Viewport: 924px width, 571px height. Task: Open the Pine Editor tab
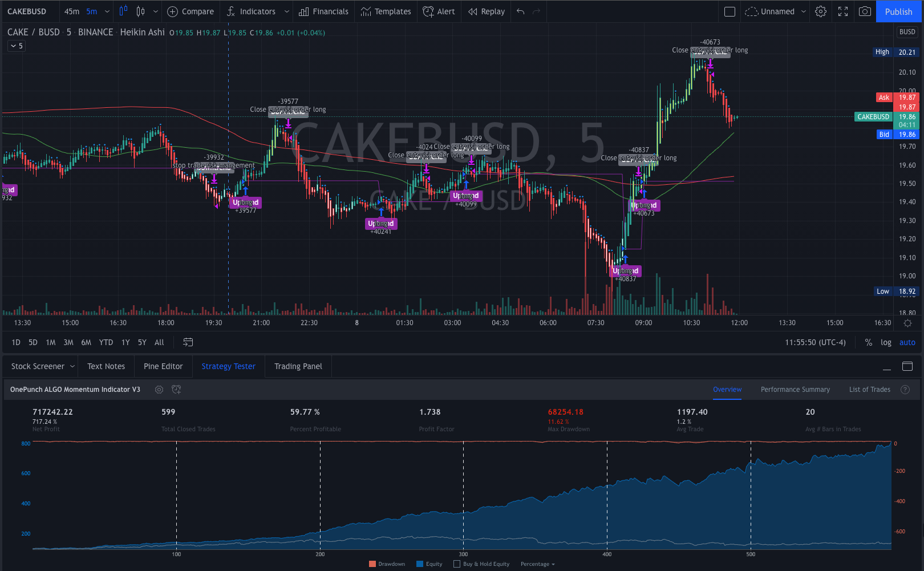click(163, 366)
